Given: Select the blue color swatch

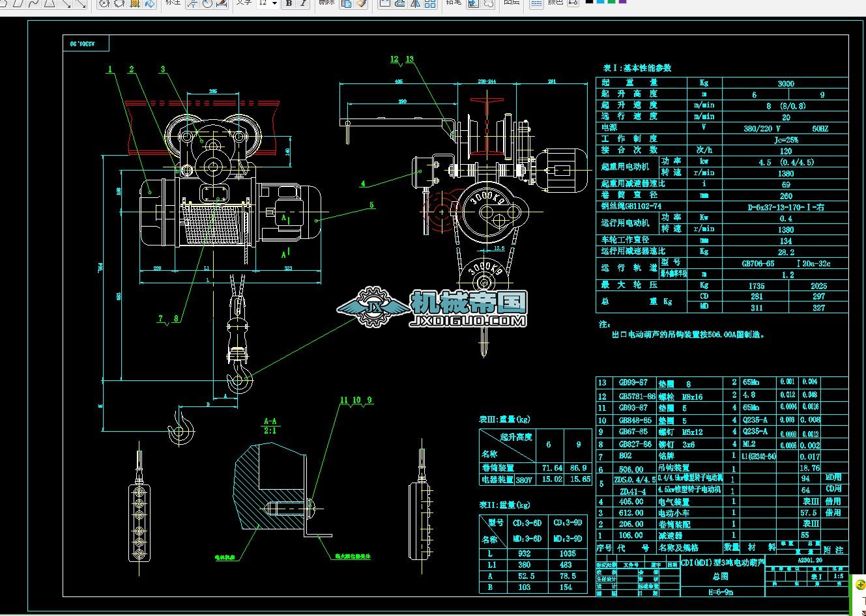Looking at the screenshot, I should pos(601,2).
